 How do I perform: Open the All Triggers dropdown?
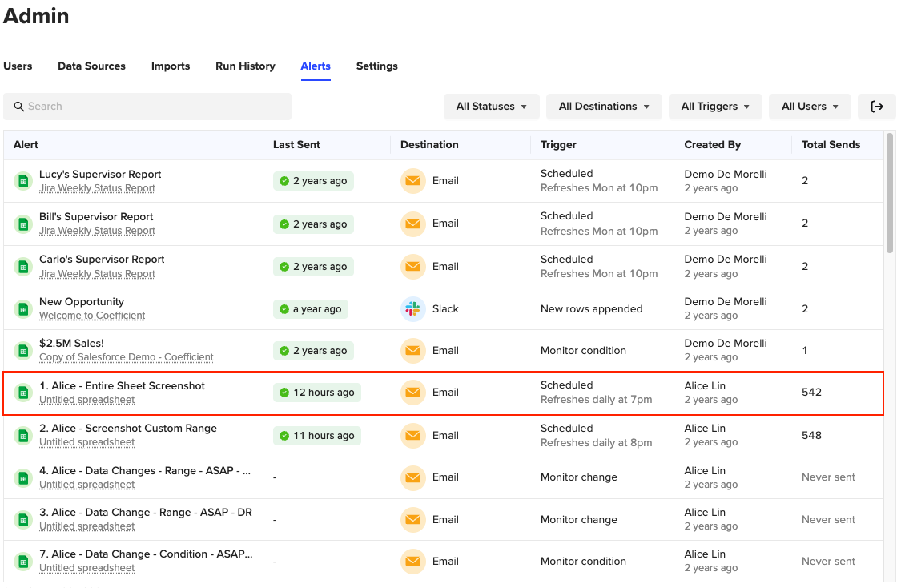[714, 107]
